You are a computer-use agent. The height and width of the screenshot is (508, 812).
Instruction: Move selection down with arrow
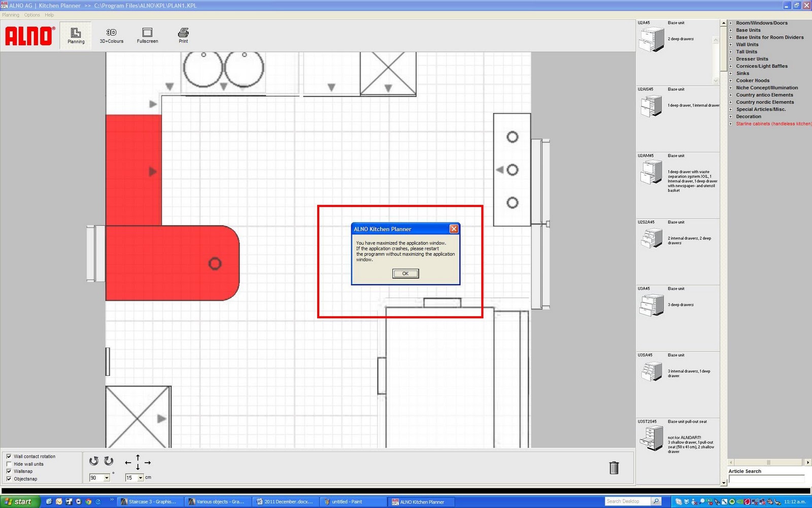138,467
